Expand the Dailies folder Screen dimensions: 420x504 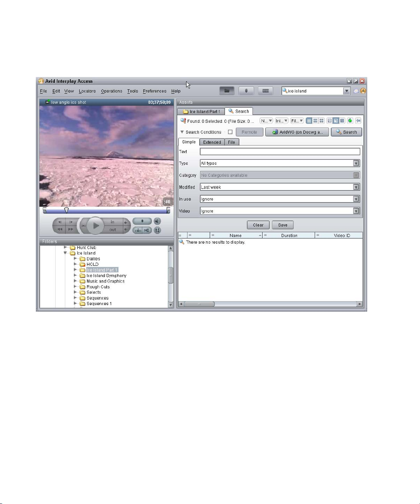[x=75, y=258]
